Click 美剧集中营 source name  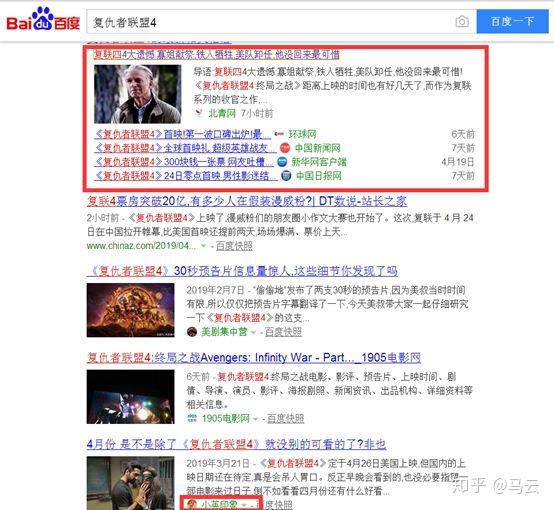(224, 332)
